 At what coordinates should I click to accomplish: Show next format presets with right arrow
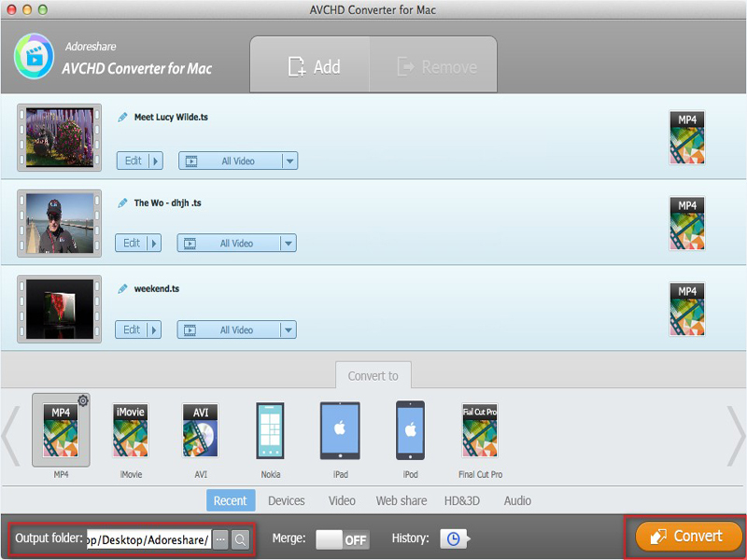pyautogui.click(x=736, y=435)
